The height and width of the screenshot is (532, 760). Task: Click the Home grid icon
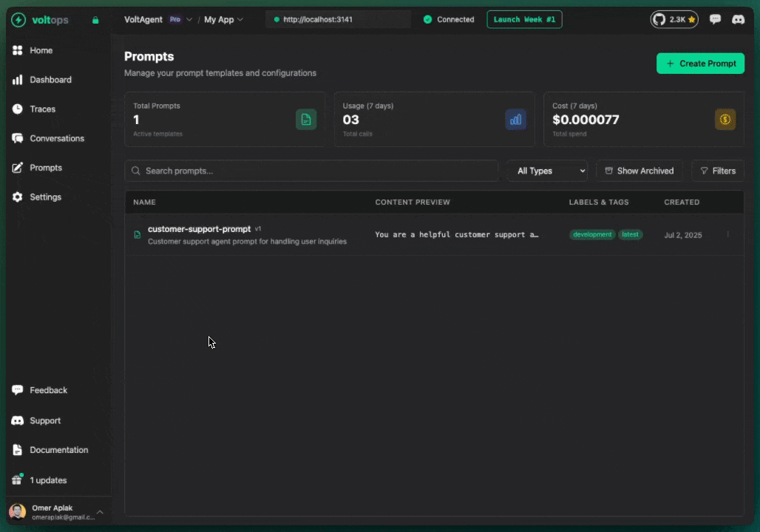pyautogui.click(x=18, y=50)
